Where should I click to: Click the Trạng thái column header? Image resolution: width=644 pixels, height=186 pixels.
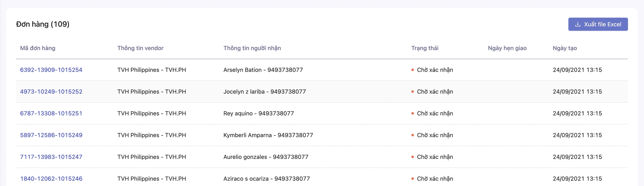pyautogui.click(x=425, y=48)
